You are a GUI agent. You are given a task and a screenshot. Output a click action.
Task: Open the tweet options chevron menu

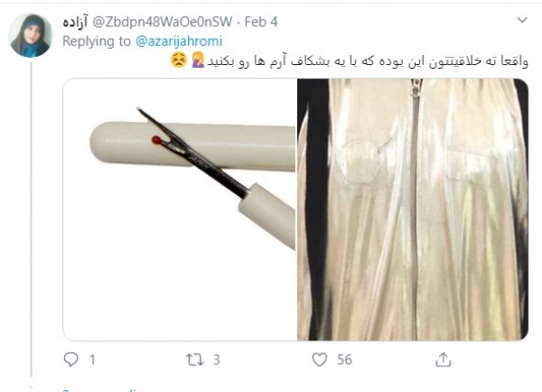pyautogui.click(x=522, y=20)
